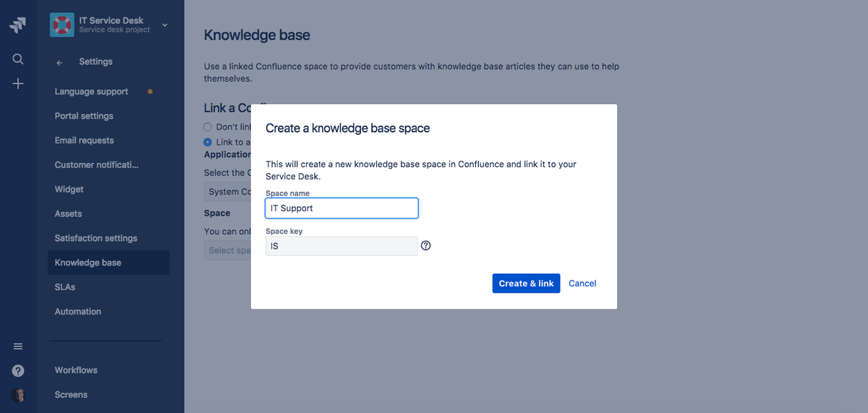Select the Don't link radio button
Screen dimensions: 868x413
208,127
